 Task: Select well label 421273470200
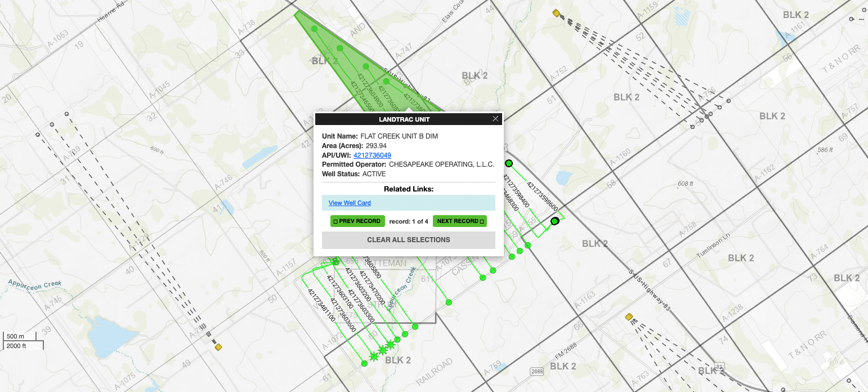[x=372, y=288]
